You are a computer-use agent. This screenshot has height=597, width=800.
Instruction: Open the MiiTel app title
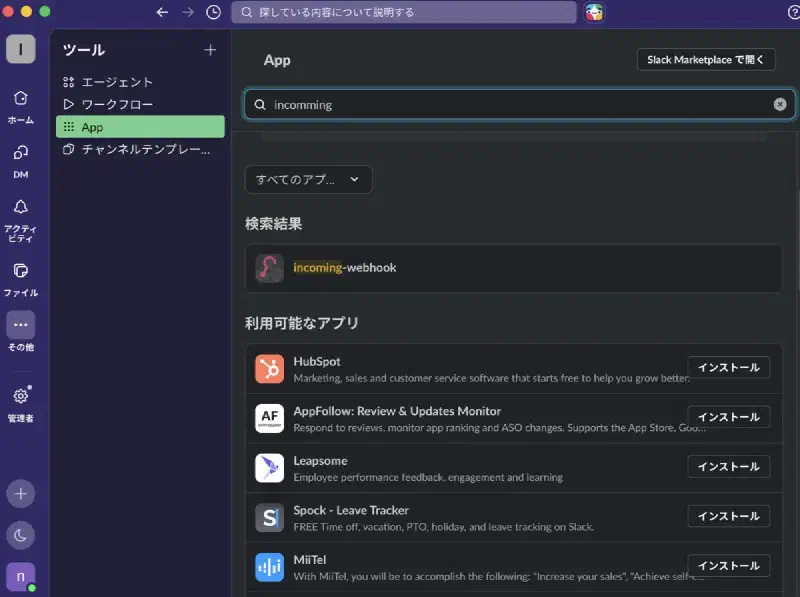tap(310, 560)
